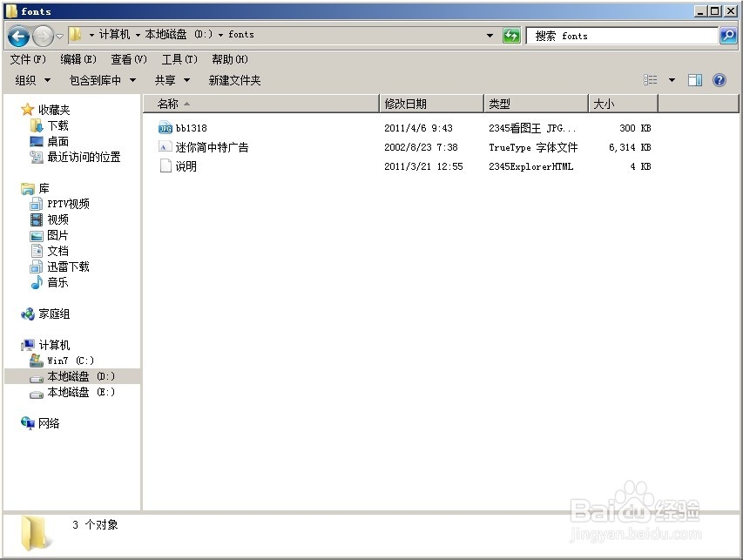743x560 pixels.
Task: Open the preview pane icon on toolbar
Action: tap(694, 79)
